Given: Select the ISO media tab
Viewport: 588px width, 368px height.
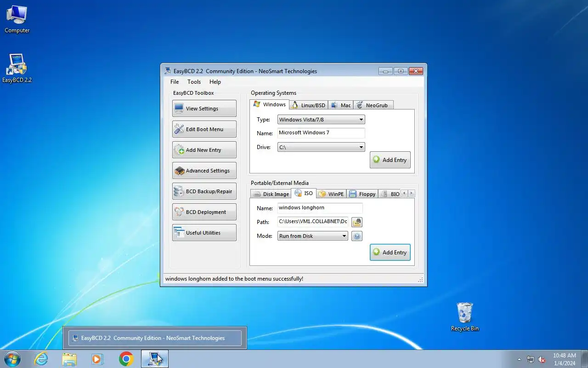Looking at the screenshot, I should pyautogui.click(x=304, y=193).
